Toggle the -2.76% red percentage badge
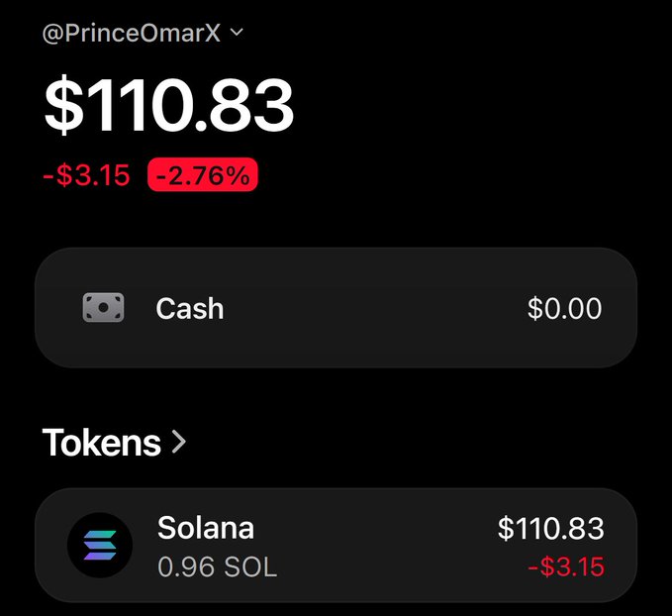This screenshot has width=672, height=616. click(x=203, y=175)
